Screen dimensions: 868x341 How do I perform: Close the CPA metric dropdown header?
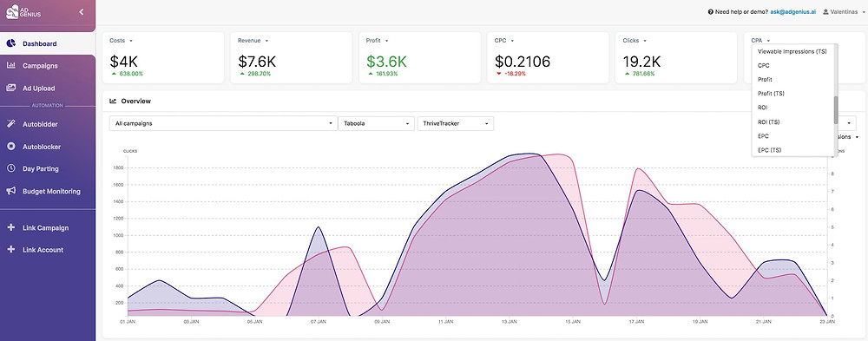coord(761,41)
